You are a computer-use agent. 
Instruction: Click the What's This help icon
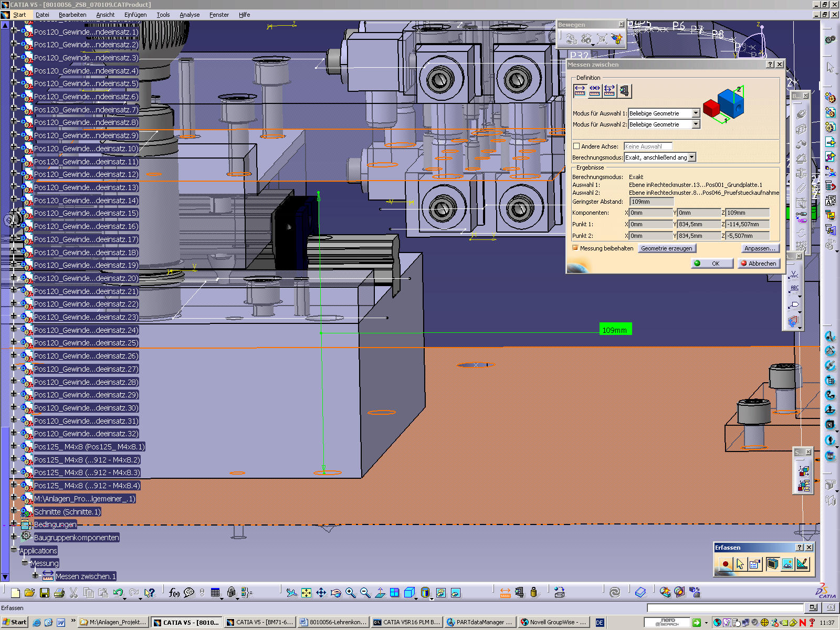[150, 593]
